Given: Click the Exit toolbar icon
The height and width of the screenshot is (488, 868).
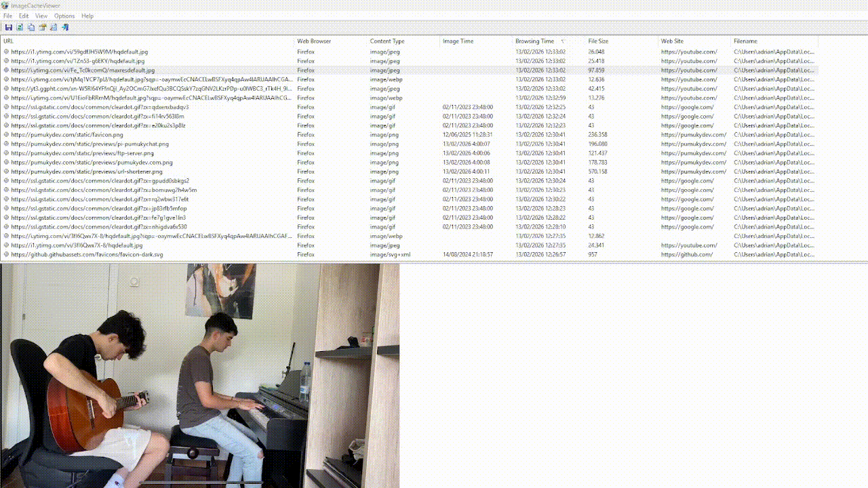Looking at the screenshot, I should tap(65, 28).
